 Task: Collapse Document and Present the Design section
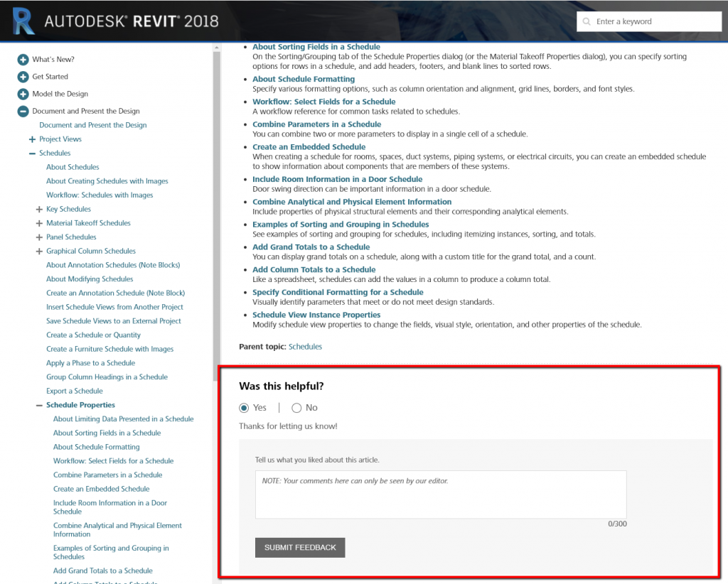pos(23,112)
